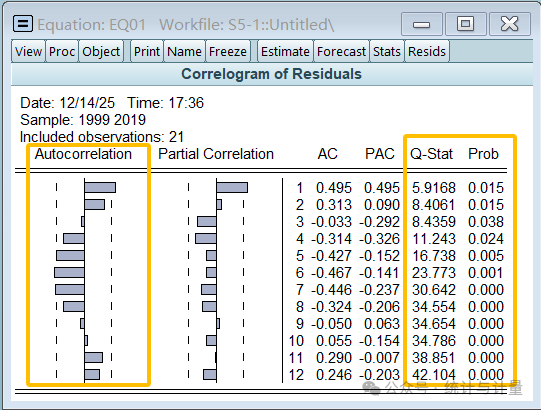Show equation Stats view

(387, 51)
